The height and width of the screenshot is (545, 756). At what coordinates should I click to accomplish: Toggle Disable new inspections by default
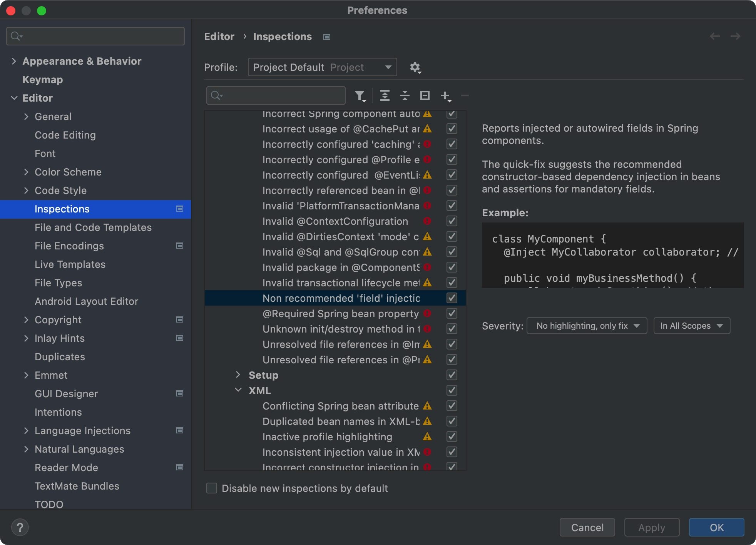coord(212,488)
